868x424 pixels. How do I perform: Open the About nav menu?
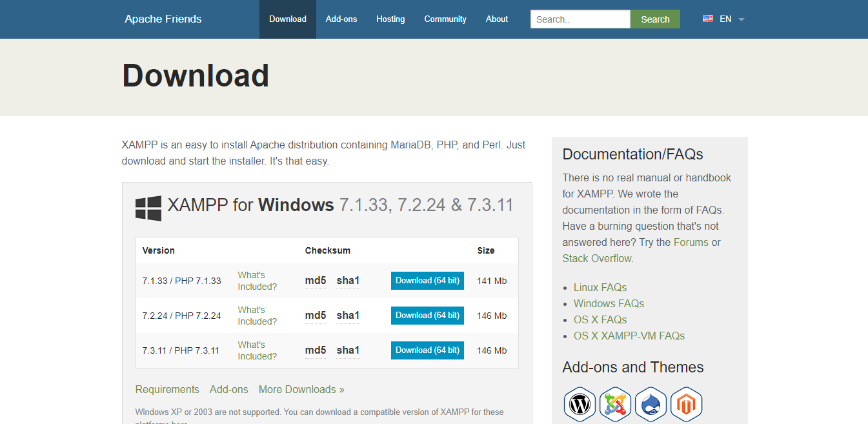pyautogui.click(x=497, y=19)
